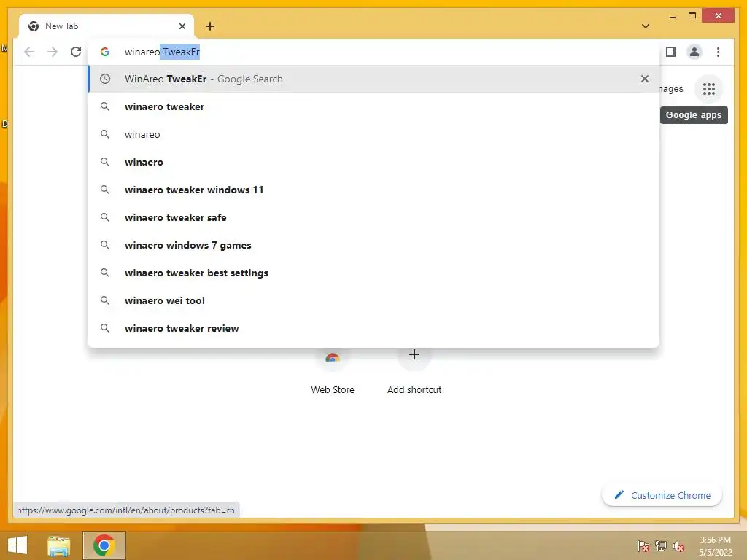747x560 pixels.
Task: Click the magnifier icon beside 'winareo'
Action: pyautogui.click(x=105, y=134)
